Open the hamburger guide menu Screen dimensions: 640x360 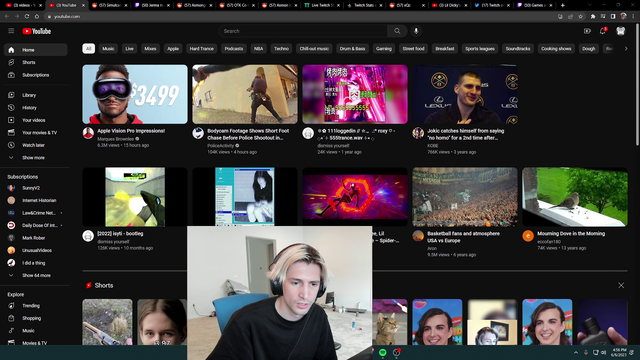pos(11,31)
